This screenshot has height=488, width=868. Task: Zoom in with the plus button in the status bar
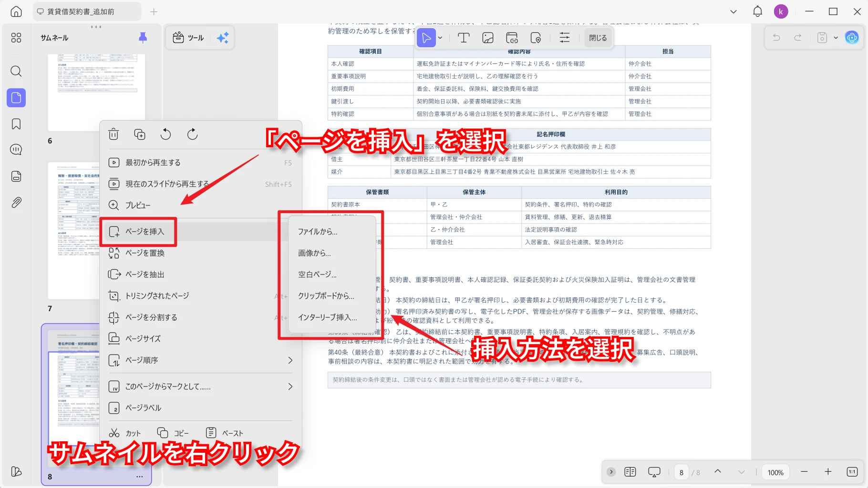point(828,472)
